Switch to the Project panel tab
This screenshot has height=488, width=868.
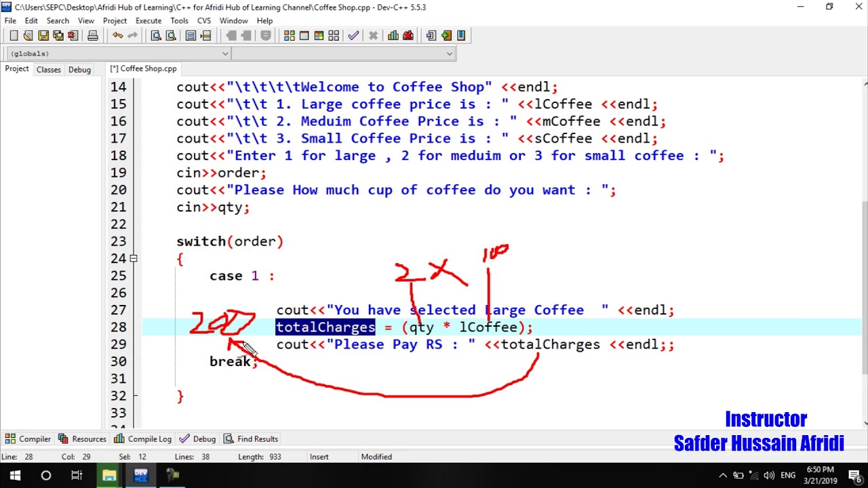tap(17, 69)
